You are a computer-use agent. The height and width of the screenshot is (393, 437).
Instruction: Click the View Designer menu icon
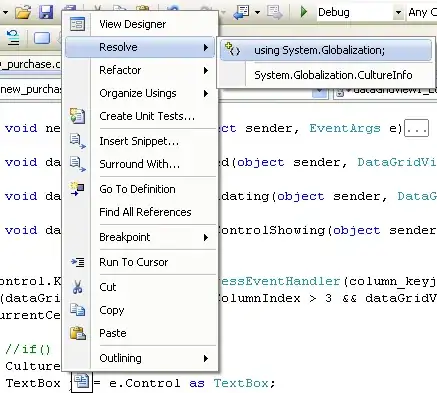[x=77, y=24]
